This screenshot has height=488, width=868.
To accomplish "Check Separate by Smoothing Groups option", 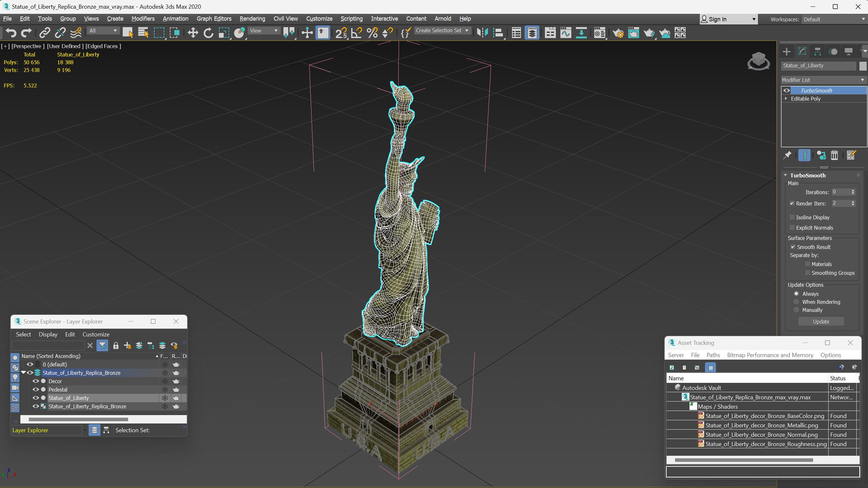I will (x=808, y=273).
